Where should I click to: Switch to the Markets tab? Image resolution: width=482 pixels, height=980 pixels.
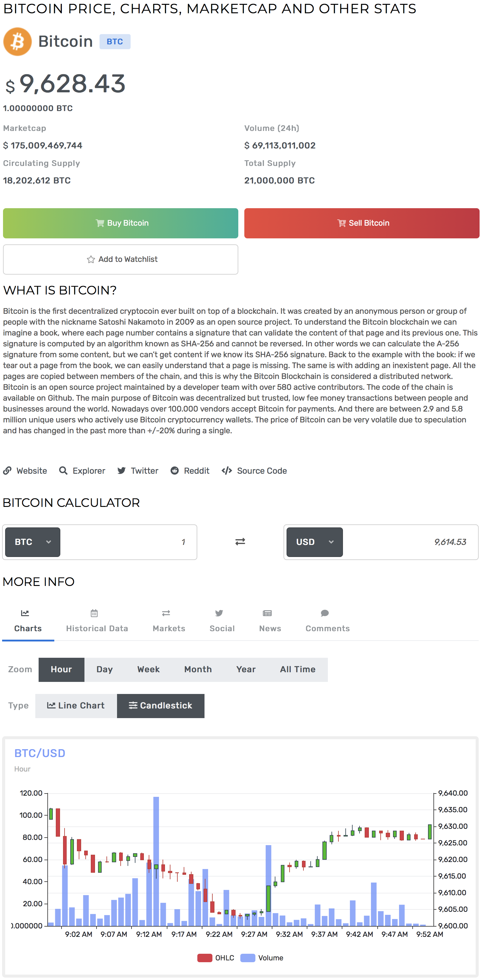169,622
